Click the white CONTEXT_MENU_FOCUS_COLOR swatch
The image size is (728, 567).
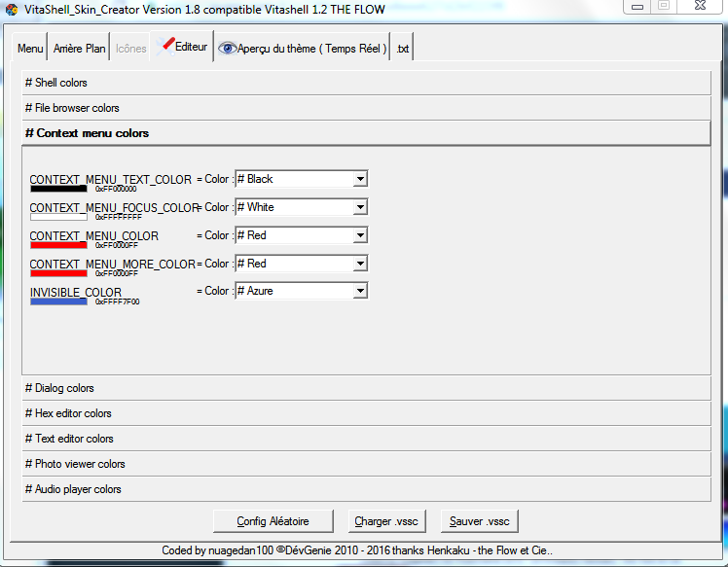58,217
